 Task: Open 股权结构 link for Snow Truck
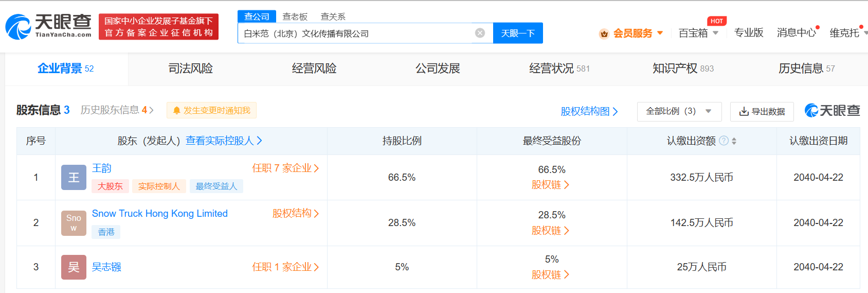(x=296, y=213)
